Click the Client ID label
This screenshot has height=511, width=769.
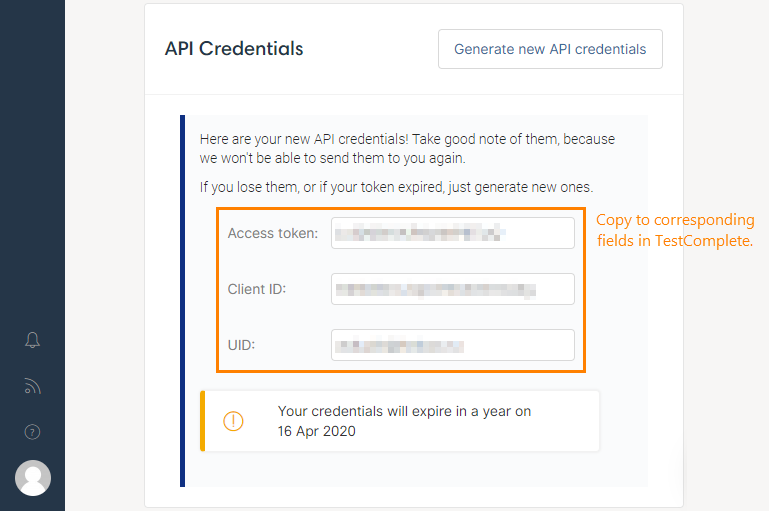257,289
